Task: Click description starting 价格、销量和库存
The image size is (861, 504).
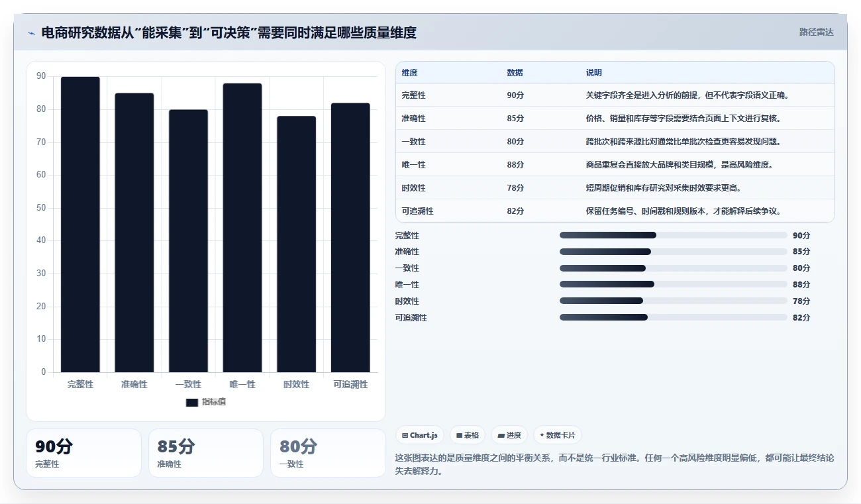Action: [x=683, y=119]
